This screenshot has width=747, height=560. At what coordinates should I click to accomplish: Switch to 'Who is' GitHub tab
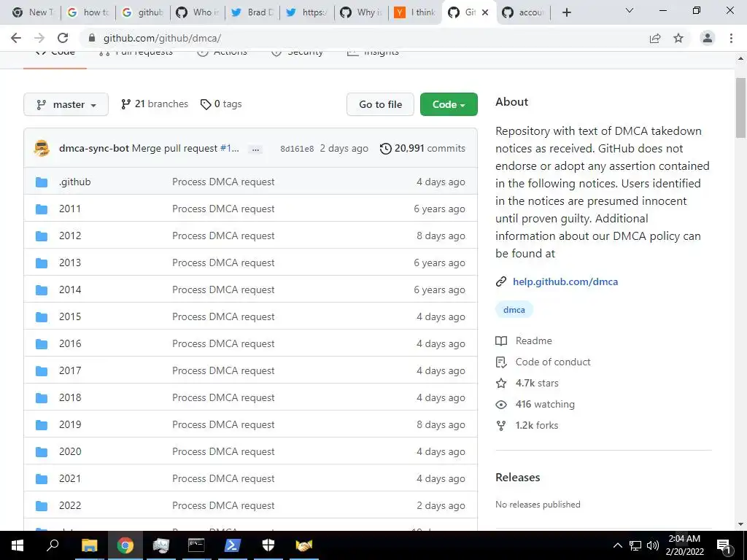(197, 12)
